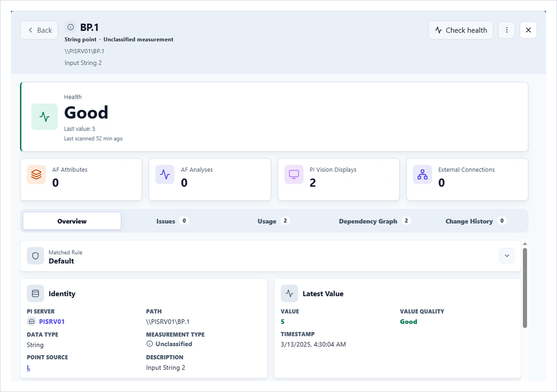
Task: Open the Change History tab
Action: coord(476,221)
